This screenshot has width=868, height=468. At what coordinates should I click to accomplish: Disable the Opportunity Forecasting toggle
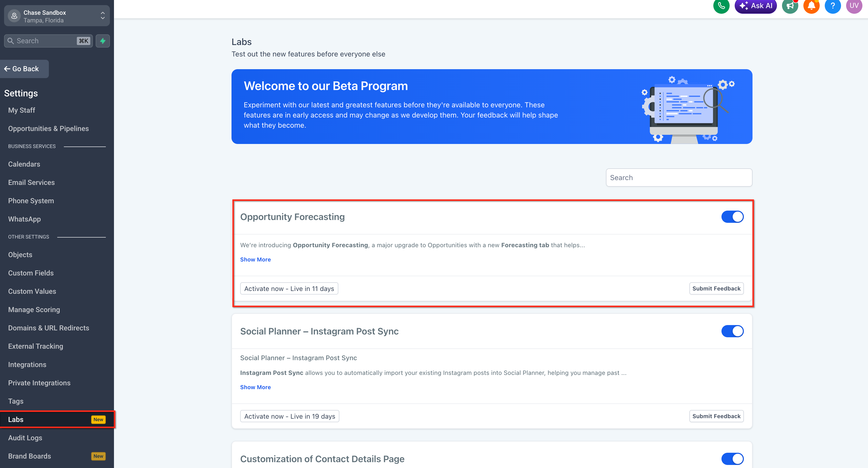[732, 217]
